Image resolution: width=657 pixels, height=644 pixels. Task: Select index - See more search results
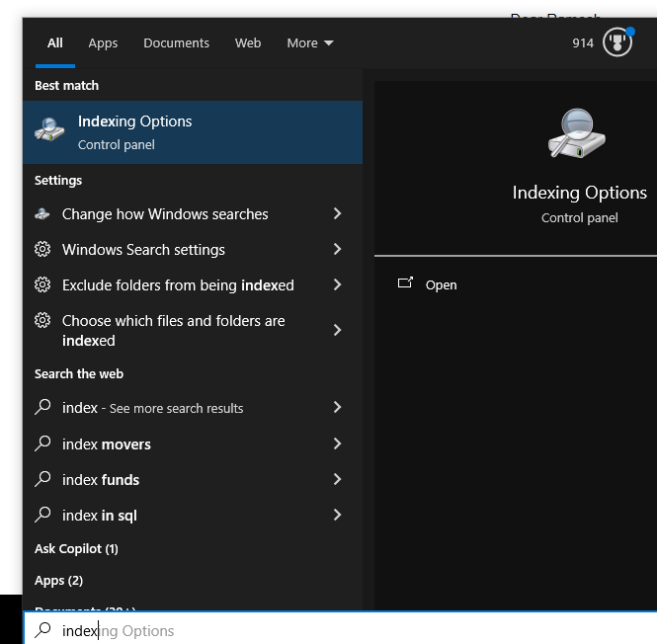click(152, 408)
